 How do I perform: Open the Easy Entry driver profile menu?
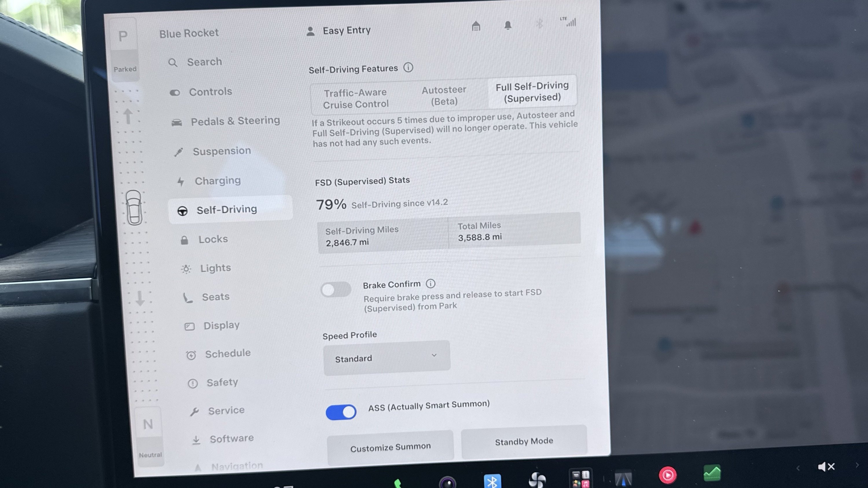[x=338, y=31]
